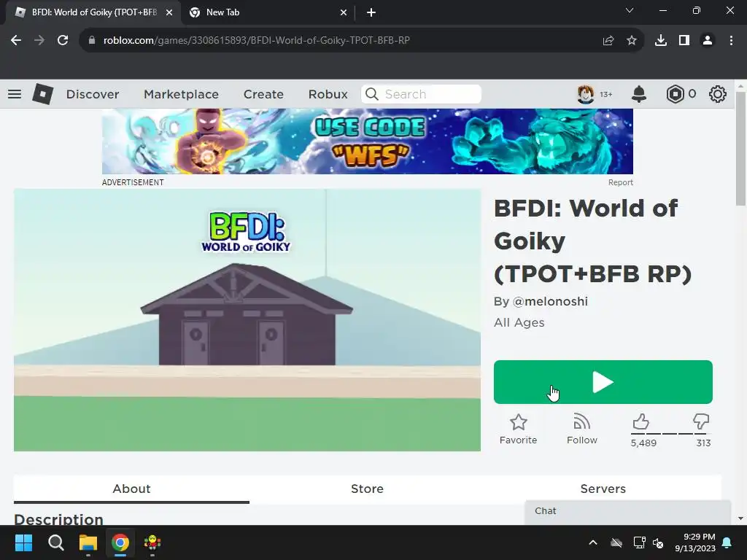747x560 pixels.
Task: Open the Marketplace menu item
Action: tap(181, 94)
